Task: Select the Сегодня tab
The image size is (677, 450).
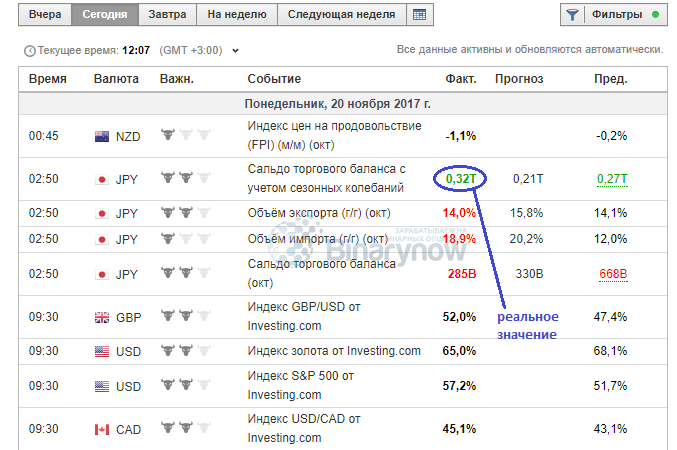Action: pyautogui.click(x=105, y=15)
